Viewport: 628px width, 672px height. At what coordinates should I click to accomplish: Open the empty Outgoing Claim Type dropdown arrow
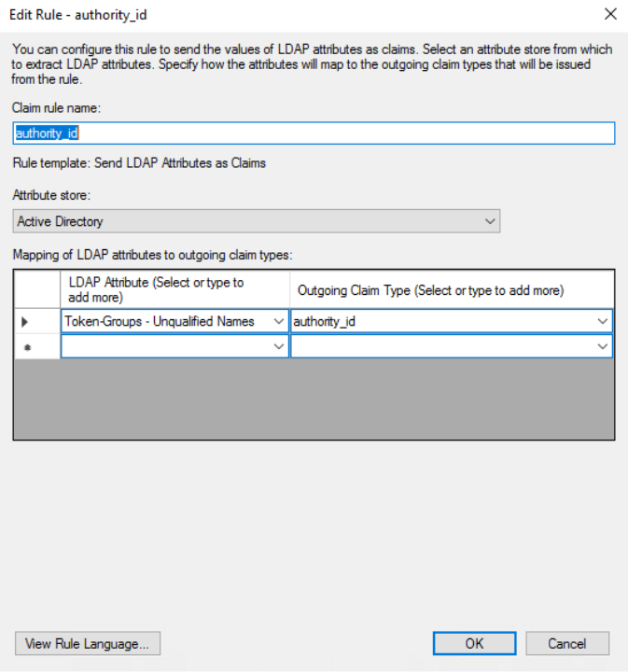[x=602, y=346]
